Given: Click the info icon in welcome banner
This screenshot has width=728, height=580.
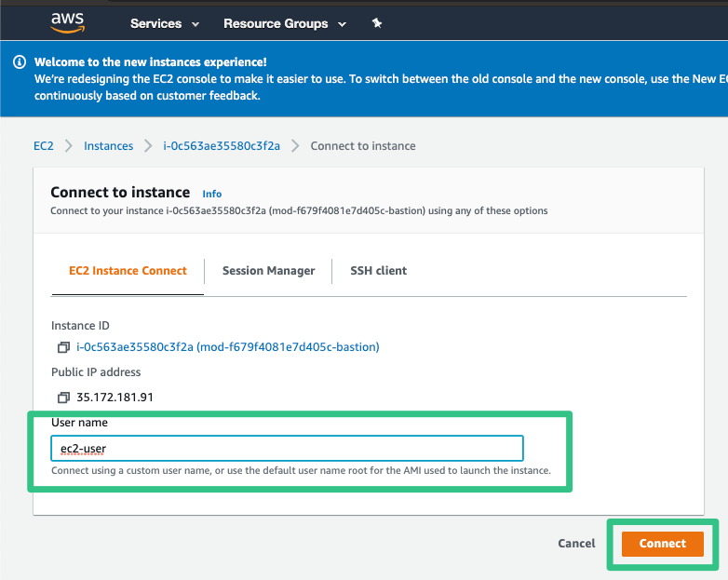Looking at the screenshot, I should [x=20, y=61].
